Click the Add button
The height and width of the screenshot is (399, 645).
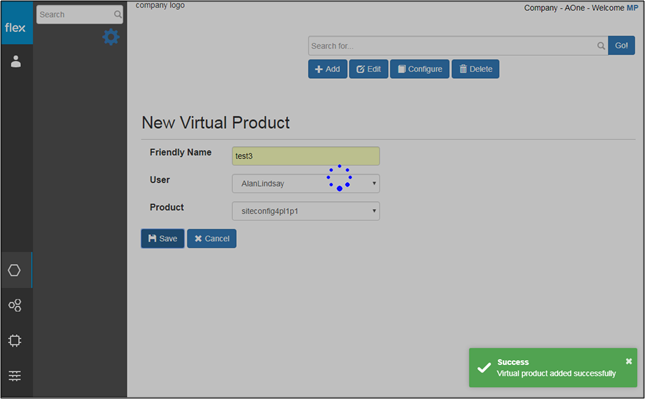(x=327, y=69)
